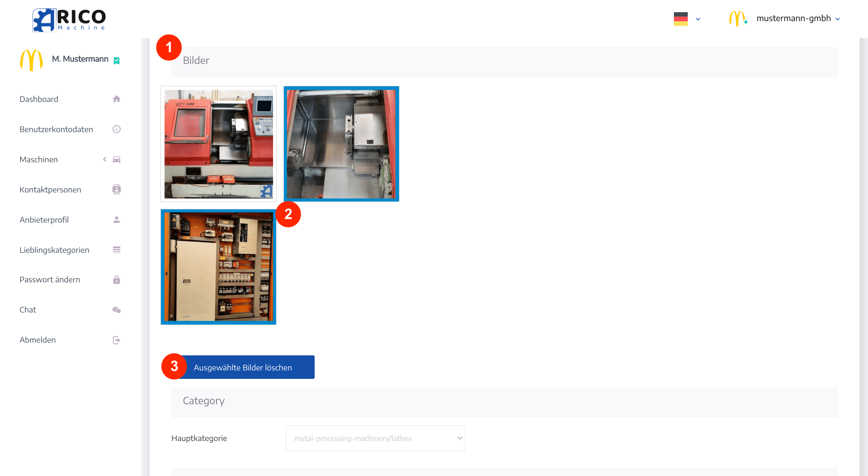Deselect the lathe interior chamber thumbnail
The image size is (868, 476).
pos(341,144)
